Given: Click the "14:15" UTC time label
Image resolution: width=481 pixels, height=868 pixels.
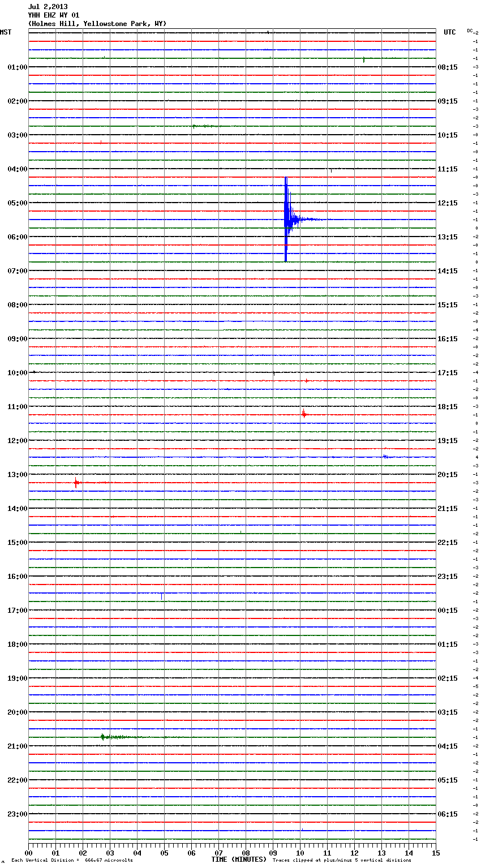Looking at the screenshot, I should coord(448,271).
